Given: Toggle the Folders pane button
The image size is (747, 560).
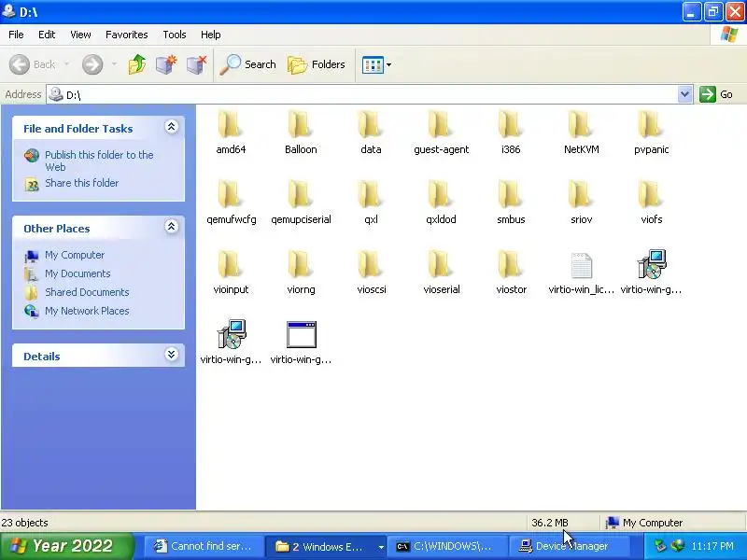Looking at the screenshot, I should point(317,64).
